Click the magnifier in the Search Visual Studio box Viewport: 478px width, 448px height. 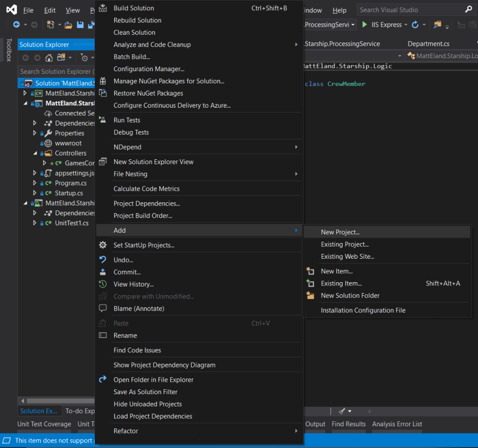coord(468,9)
